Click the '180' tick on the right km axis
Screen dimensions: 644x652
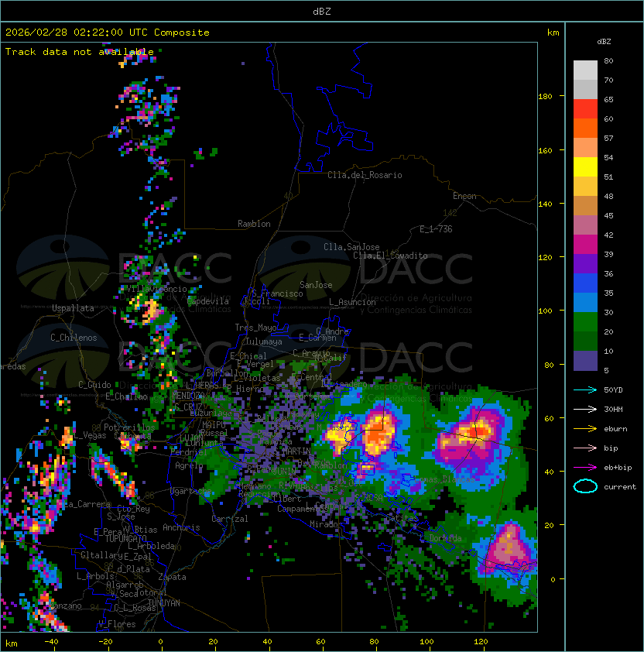coord(545,97)
